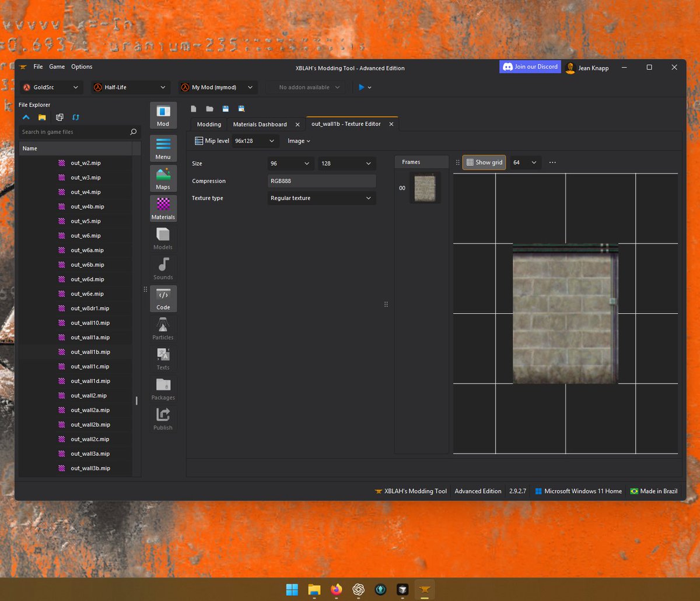Open the Windows Start menu
This screenshot has width=700, height=601.
pos(292,589)
